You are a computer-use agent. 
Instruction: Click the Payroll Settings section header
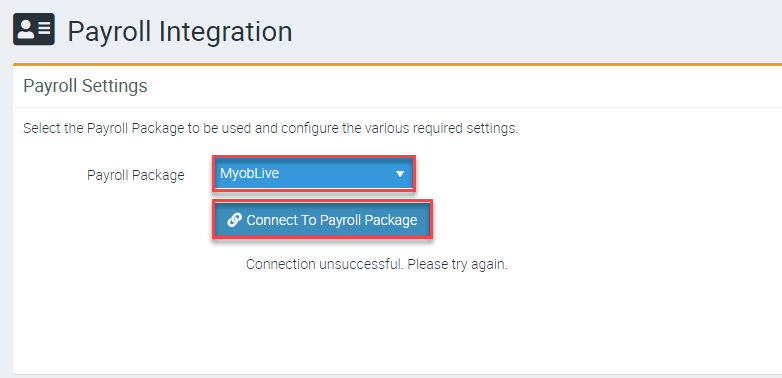pos(85,86)
